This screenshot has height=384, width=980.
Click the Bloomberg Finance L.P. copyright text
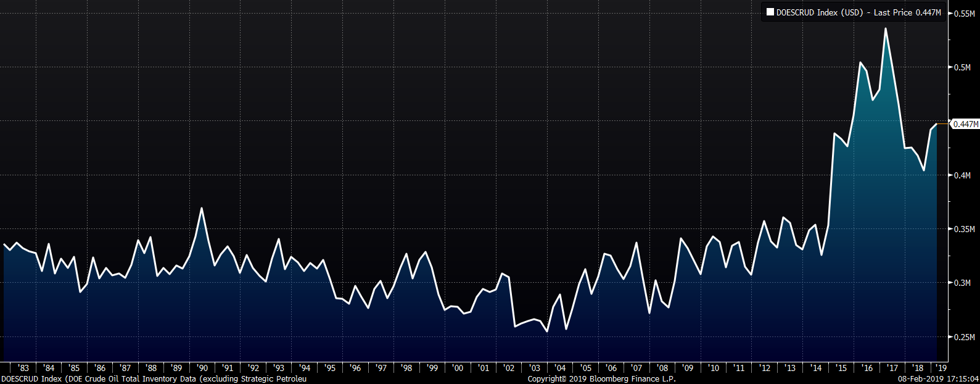[601, 379]
